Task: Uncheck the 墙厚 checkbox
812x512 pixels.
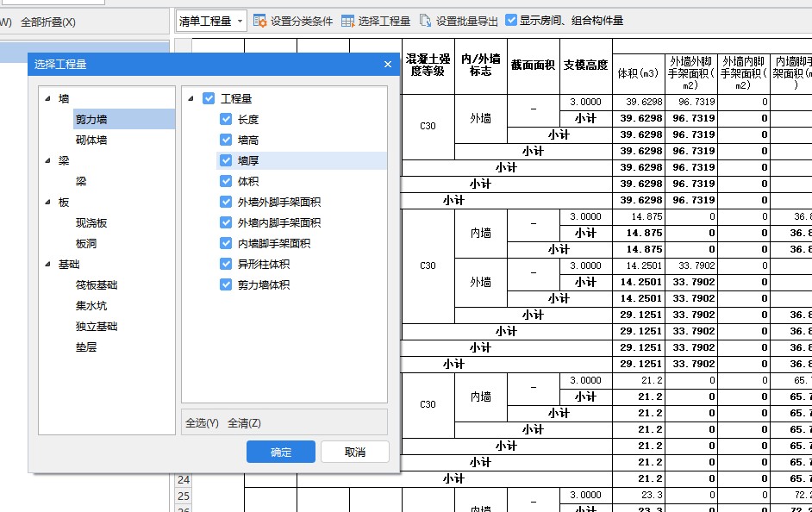Action: pos(226,160)
